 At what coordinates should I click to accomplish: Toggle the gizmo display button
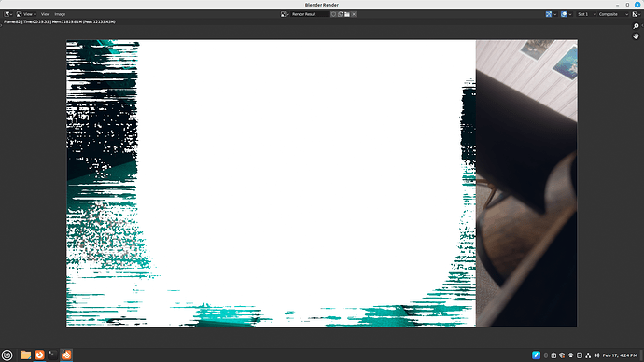549,14
